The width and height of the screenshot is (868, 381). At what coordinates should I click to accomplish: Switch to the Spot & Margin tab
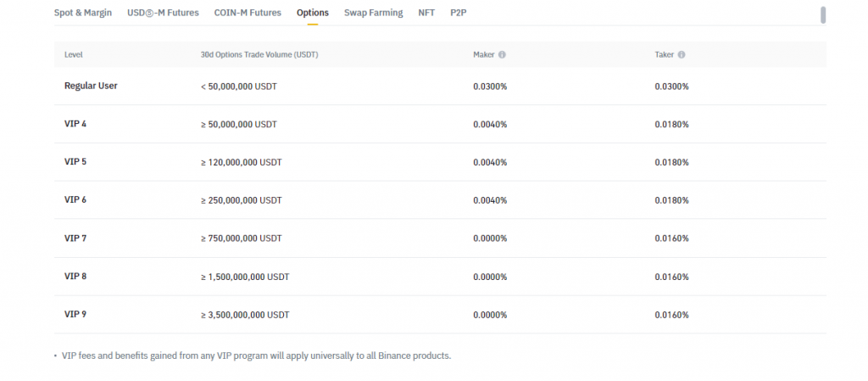83,14
